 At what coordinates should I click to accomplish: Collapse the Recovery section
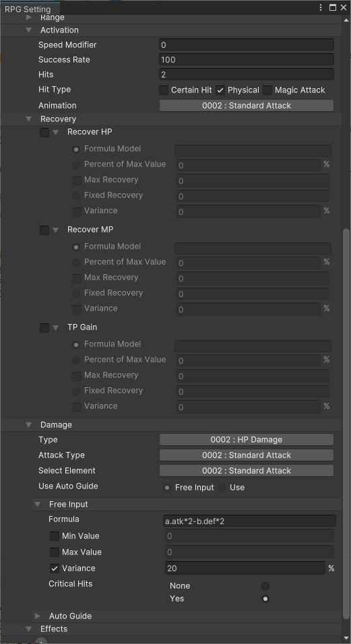(29, 119)
